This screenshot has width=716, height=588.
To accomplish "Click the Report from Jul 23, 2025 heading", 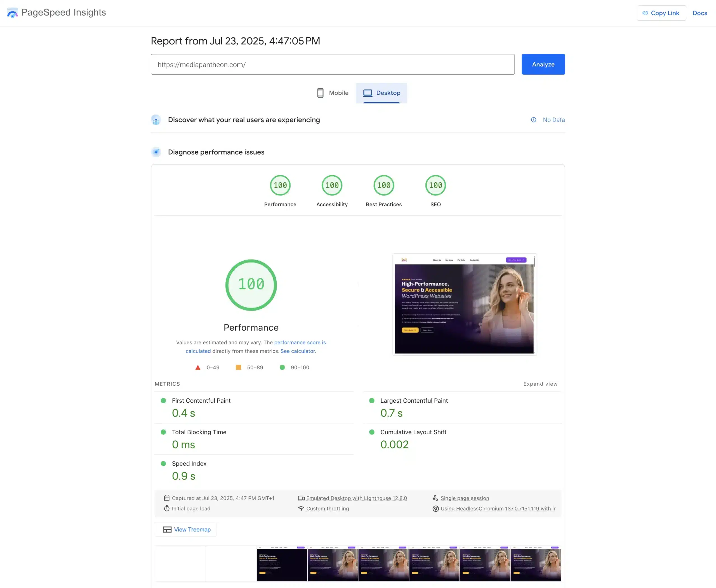I will click(235, 41).
